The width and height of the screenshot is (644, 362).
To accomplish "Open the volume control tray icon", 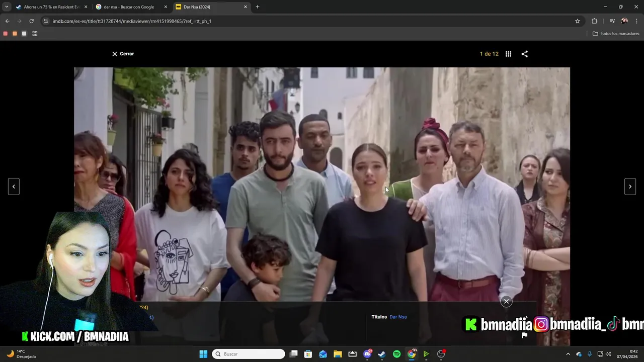I will click(608, 354).
